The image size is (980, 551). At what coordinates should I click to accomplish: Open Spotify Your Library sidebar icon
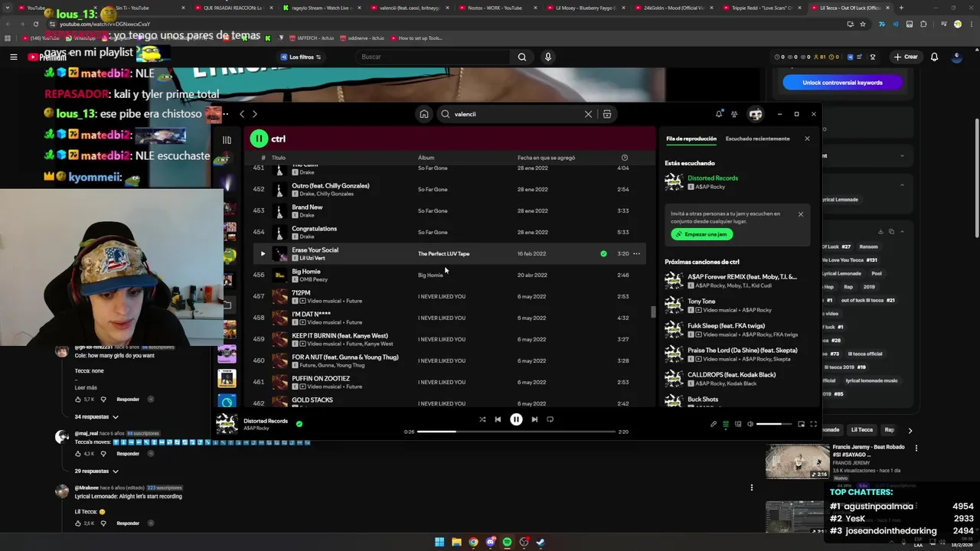tap(227, 139)
